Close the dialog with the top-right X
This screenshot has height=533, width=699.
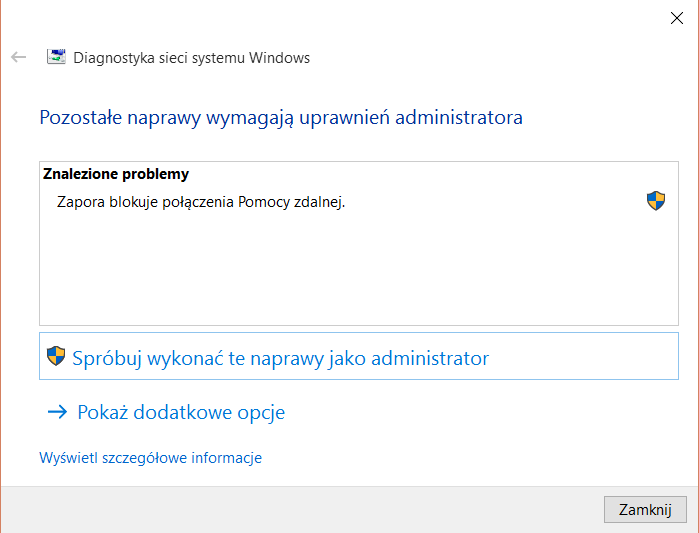coord(677,17)
